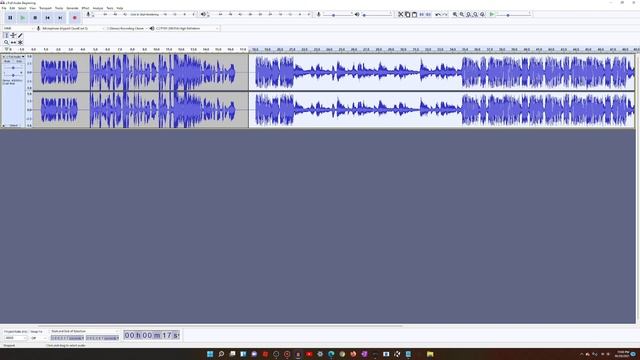Click the Windows Start button in taskbar
Viewport: 640px width, 360px height.
[x=210, y=354]
